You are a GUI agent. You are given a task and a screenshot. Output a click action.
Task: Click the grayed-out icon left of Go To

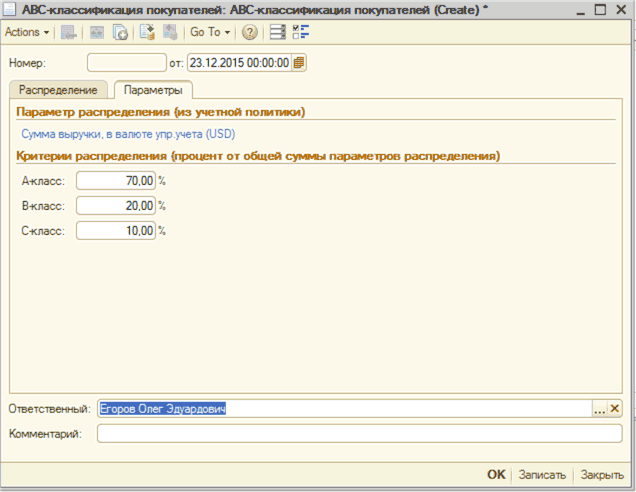click(x=170, y=32)
